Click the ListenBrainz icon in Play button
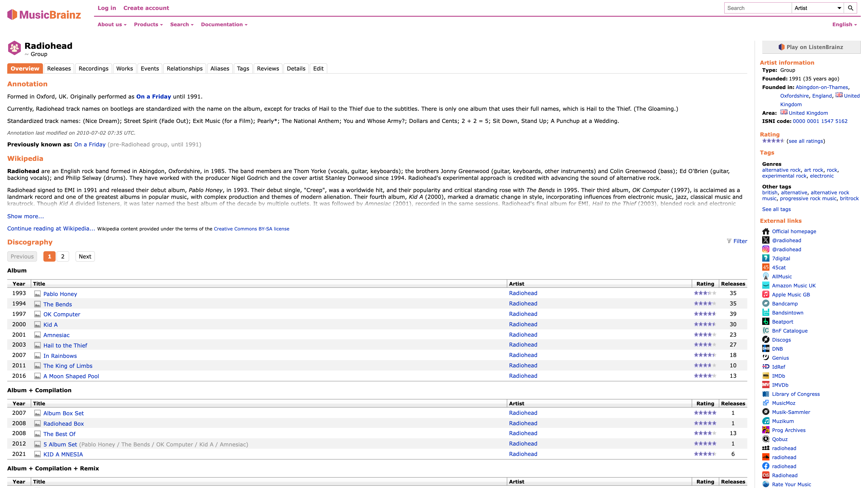The image size is (868, 488). (781, 47)
